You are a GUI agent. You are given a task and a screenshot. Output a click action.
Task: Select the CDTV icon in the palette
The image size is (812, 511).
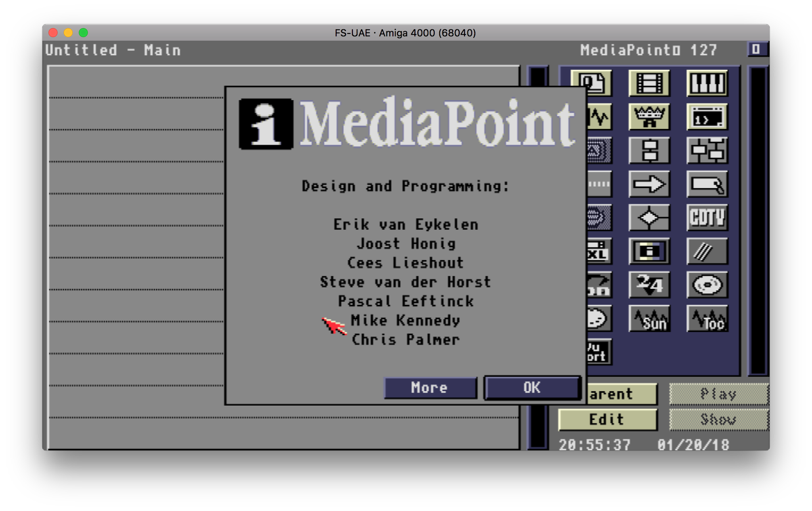(x=708, y=217)
